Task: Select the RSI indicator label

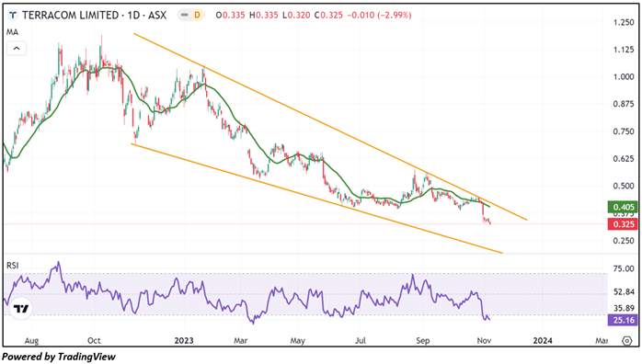Action: click(x=13, y=266)
